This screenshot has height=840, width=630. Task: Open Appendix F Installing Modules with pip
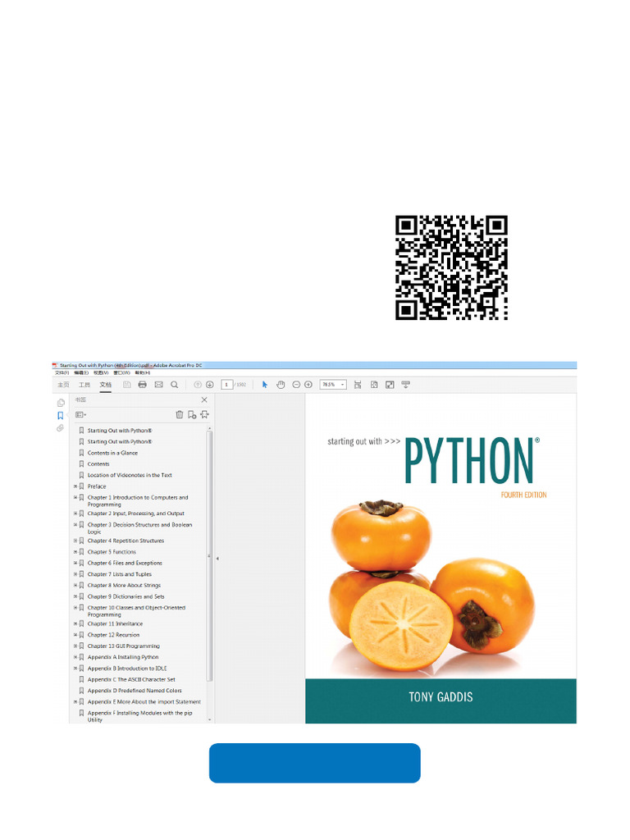tap(139, 717)
